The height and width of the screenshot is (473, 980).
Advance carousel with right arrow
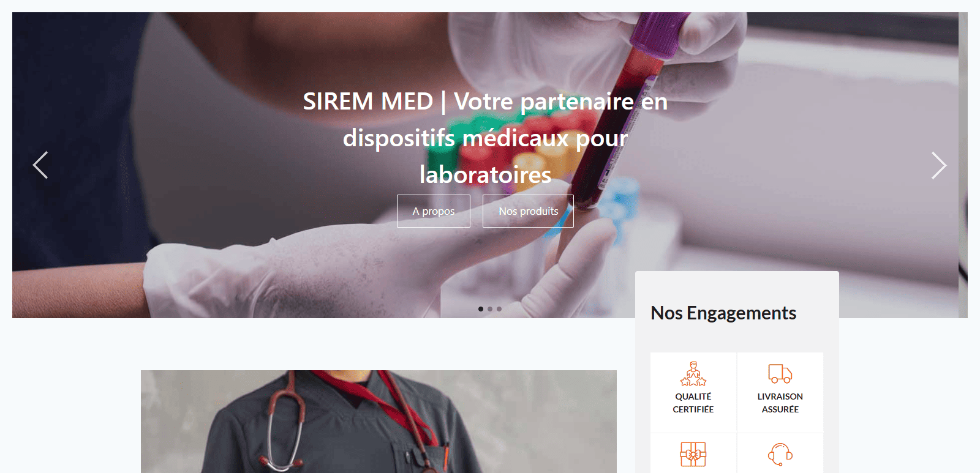click(x=939, y=165)
